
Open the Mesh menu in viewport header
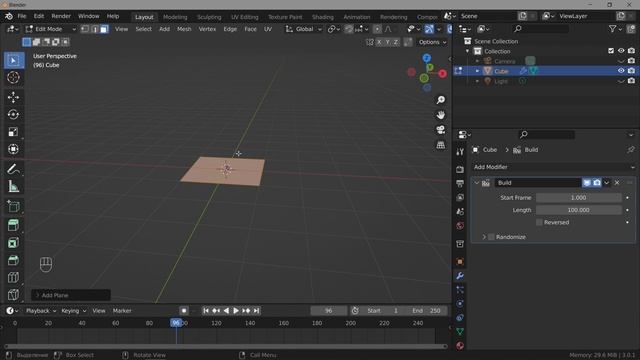(x=184, y=29)
